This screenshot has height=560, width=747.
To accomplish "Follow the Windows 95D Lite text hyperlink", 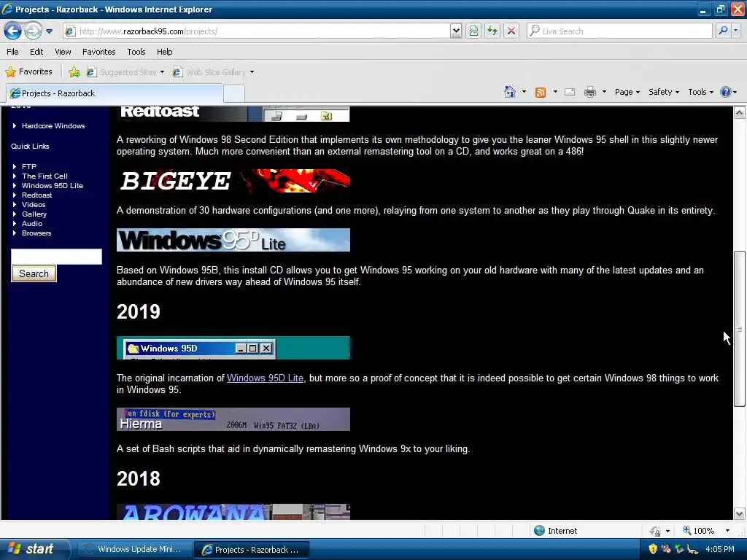I will (265, 378).
